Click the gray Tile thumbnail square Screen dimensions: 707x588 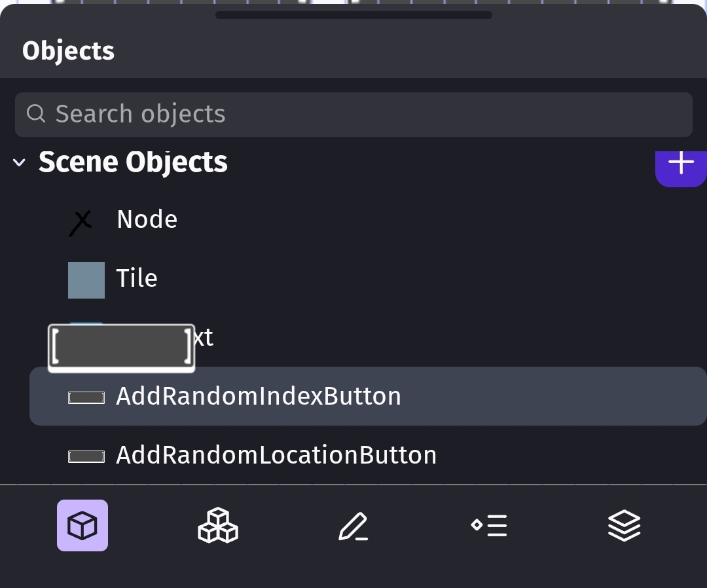[86, 280]
